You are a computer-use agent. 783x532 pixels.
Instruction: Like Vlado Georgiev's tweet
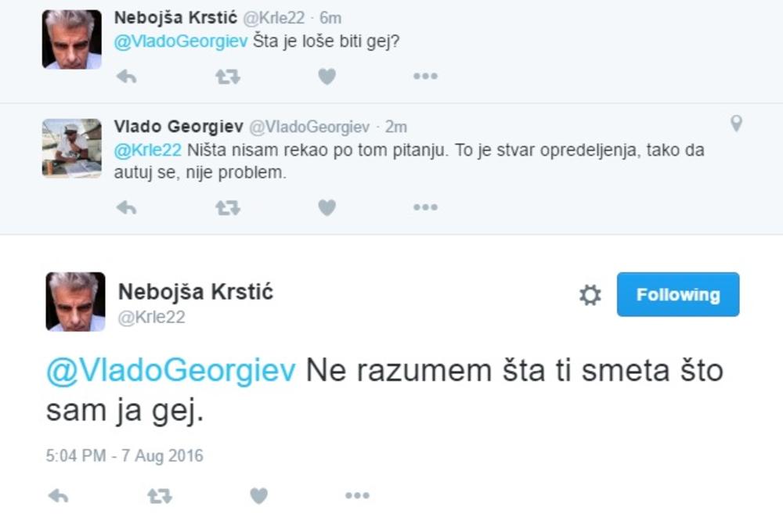[327, 207]
